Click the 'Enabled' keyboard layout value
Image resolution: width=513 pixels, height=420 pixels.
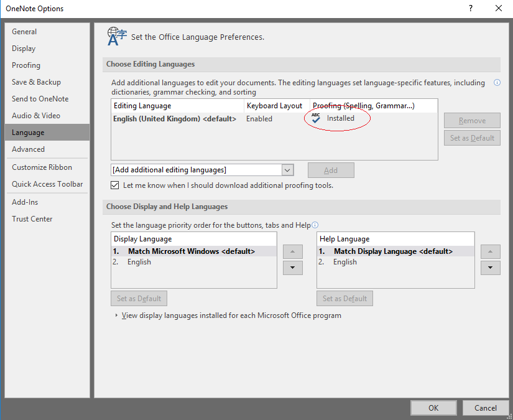click(x=259, y=118)
